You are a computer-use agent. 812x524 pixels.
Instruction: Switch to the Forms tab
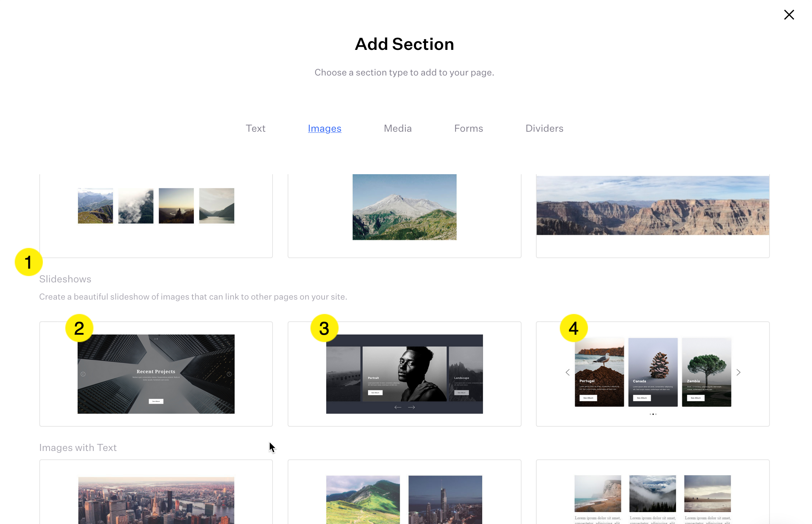pos(469,128)
